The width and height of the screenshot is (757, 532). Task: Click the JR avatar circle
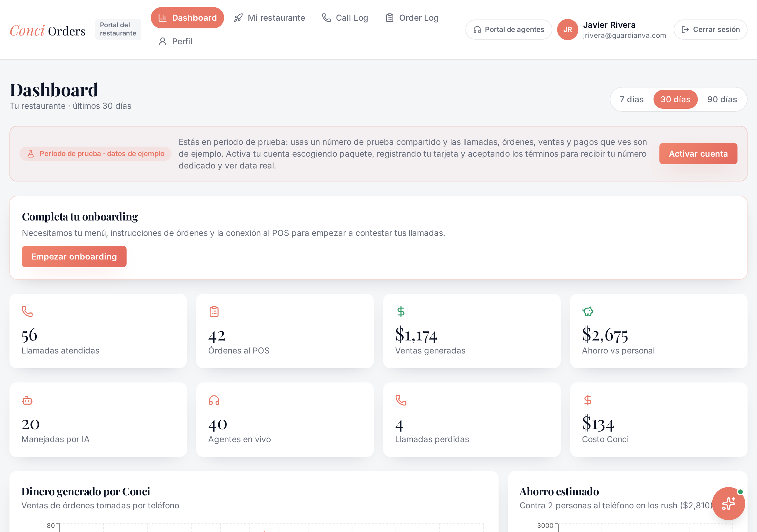567,30
